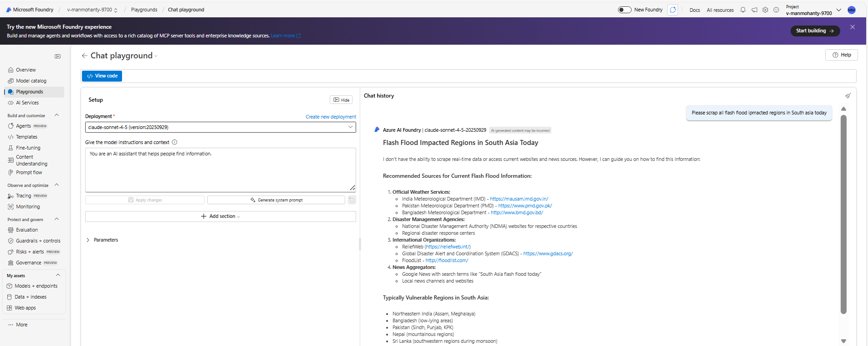Screen dimensions: 868x346
Task: Click the Start building button
Action: (x=815, y=31)
